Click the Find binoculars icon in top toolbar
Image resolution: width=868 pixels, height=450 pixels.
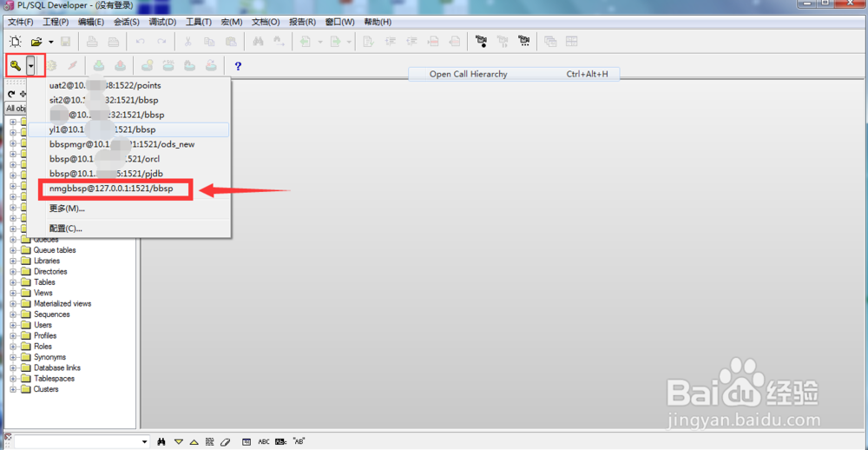click(258, 42)
